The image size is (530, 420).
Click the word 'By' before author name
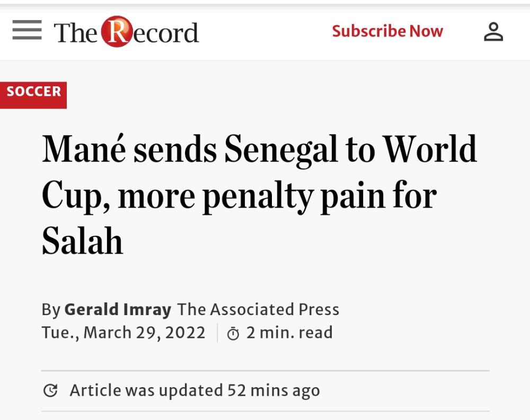[51, 309]
